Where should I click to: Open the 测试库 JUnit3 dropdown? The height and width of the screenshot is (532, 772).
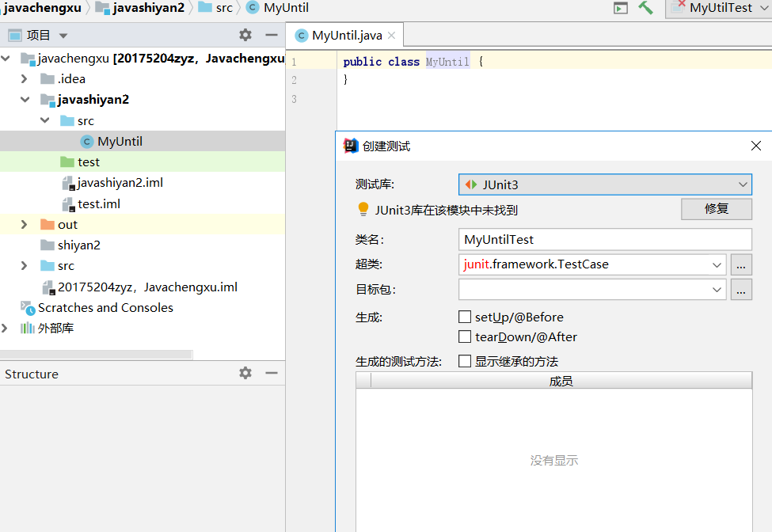[743, 184]
